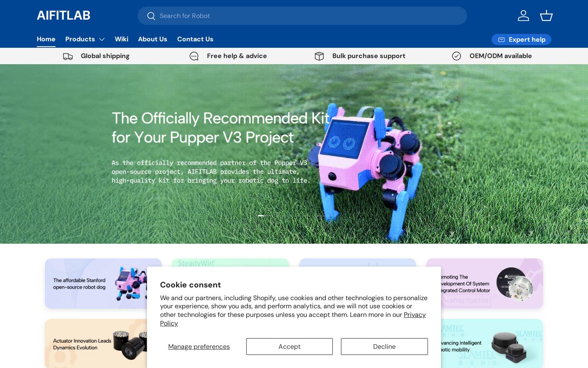Image resolution: width=588 pixels, height=368 pixels.
Task: Click the Bulk purchase box icon
Action: [x=319, y=56]
